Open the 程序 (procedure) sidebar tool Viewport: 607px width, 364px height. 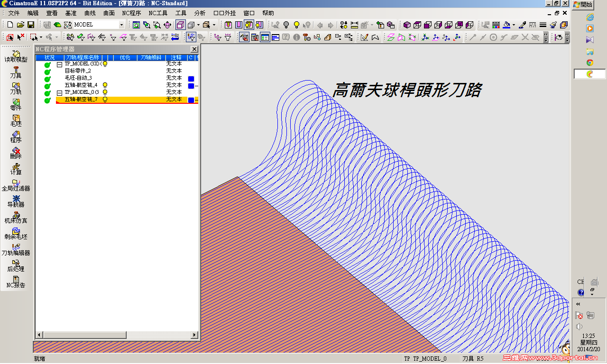(x=16, y=136)
